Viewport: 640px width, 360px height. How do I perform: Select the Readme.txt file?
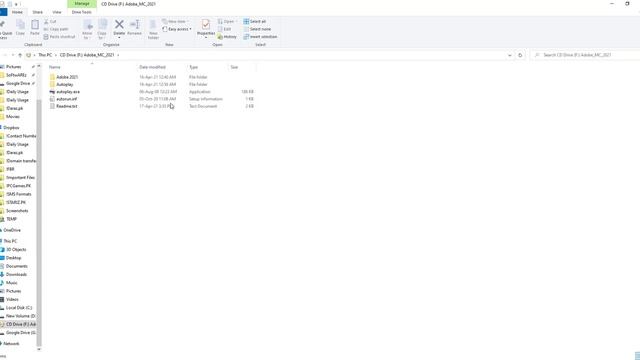tap(67, 107)
